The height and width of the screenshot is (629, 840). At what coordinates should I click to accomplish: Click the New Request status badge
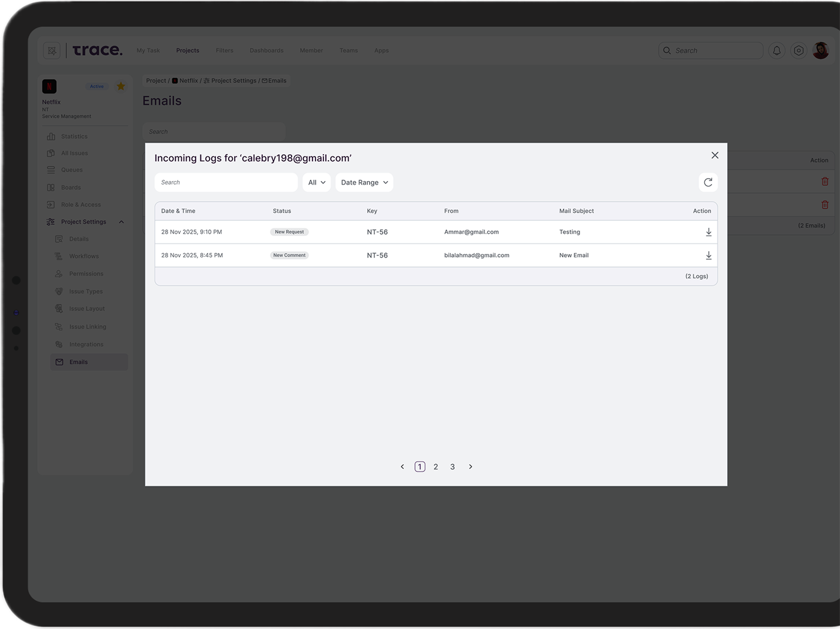289,232
